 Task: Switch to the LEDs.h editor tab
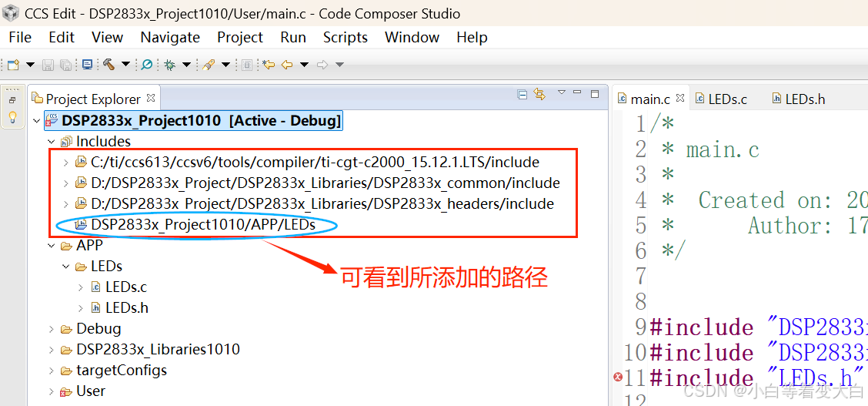(798, 99)
